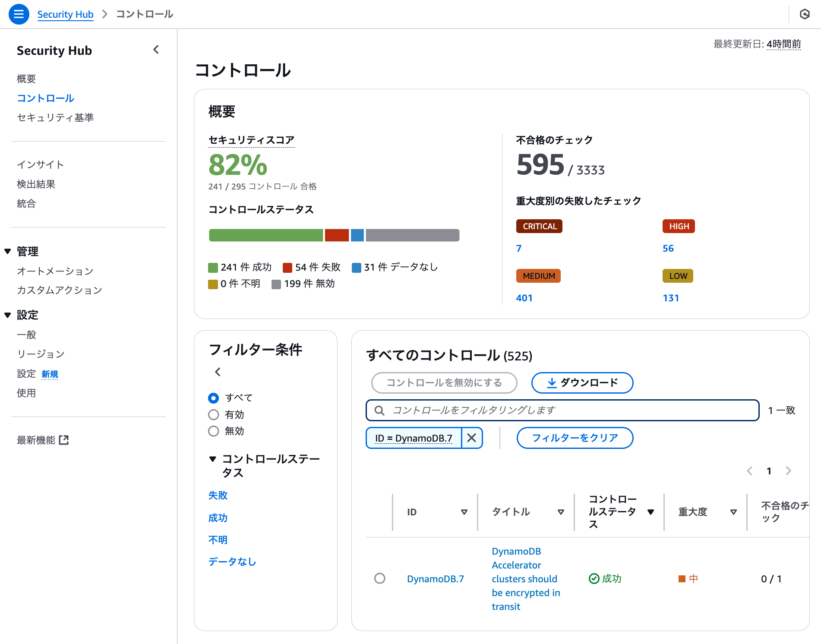Select the 有効 radio option
The image size is (821, 644).
(214, 415)
